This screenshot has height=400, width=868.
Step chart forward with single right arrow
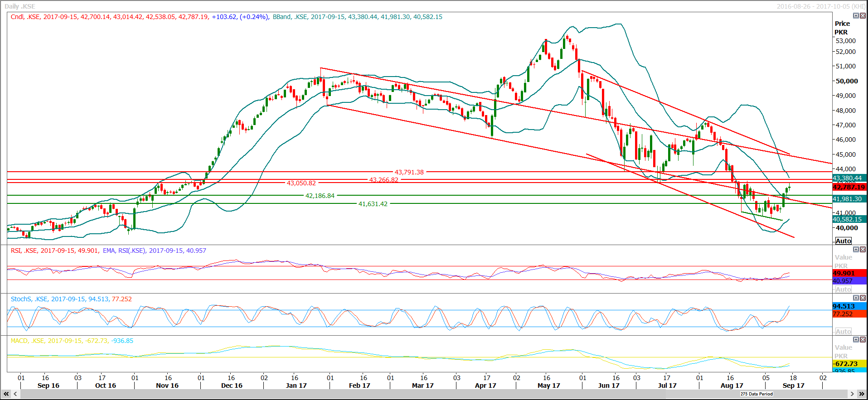852,394
